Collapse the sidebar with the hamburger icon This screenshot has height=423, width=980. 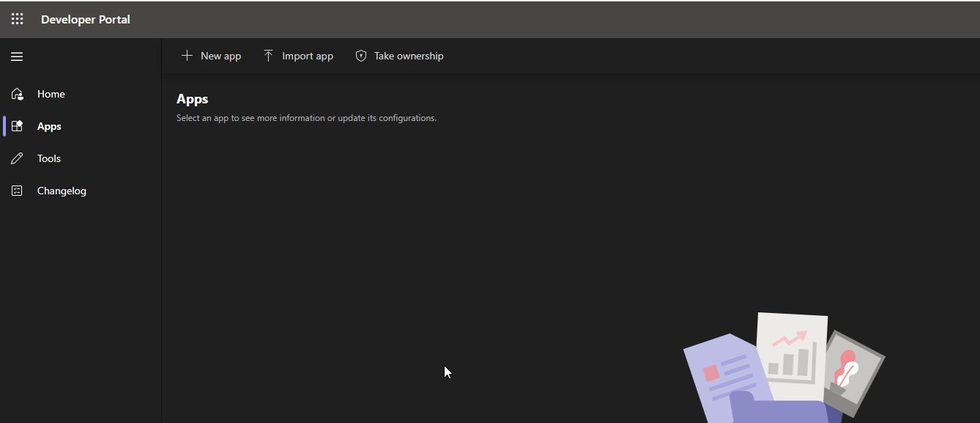(x=17, y=56)
